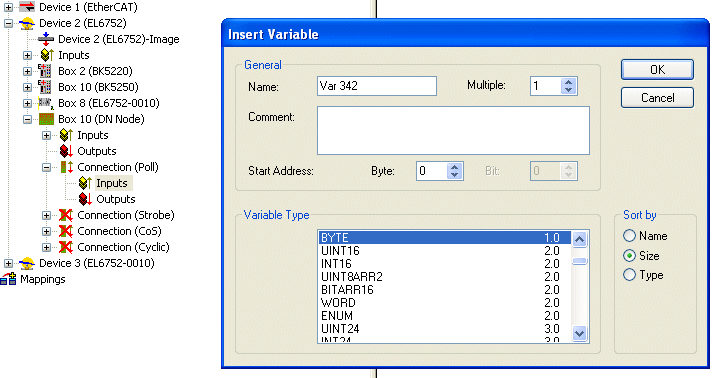Click the Device 1 (EtherCAT) icon
721x378 pixels.
[x=27, y=7]
